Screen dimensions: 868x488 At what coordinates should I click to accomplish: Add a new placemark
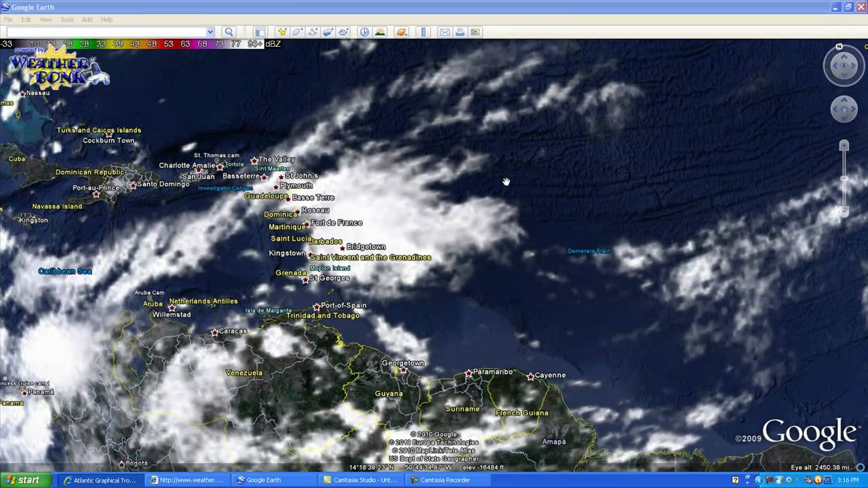281,32
